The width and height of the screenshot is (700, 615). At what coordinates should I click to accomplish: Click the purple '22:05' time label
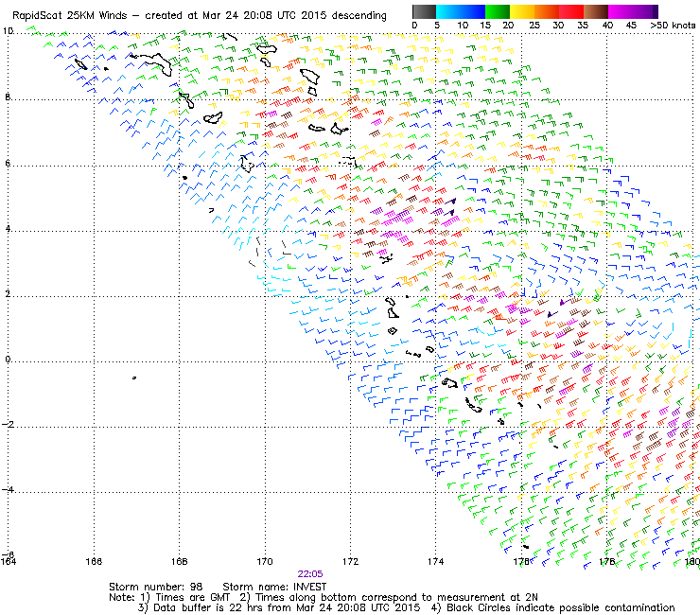(310, 574)
